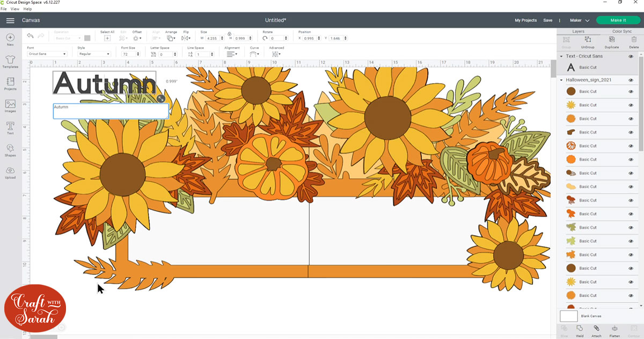
Task: Click the Save link in header
Action: tap(547, 20)
